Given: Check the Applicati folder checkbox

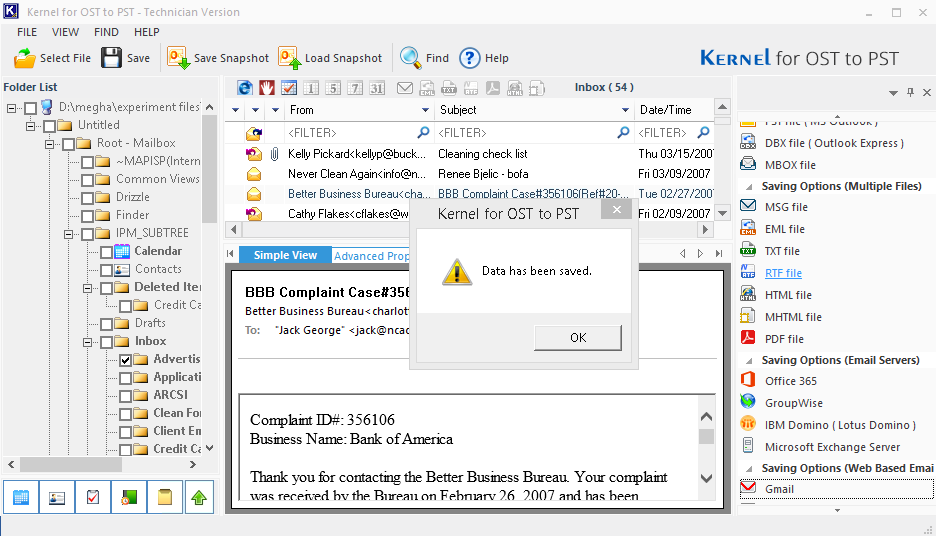Looking at the screenshot, I should pos(125,378).
